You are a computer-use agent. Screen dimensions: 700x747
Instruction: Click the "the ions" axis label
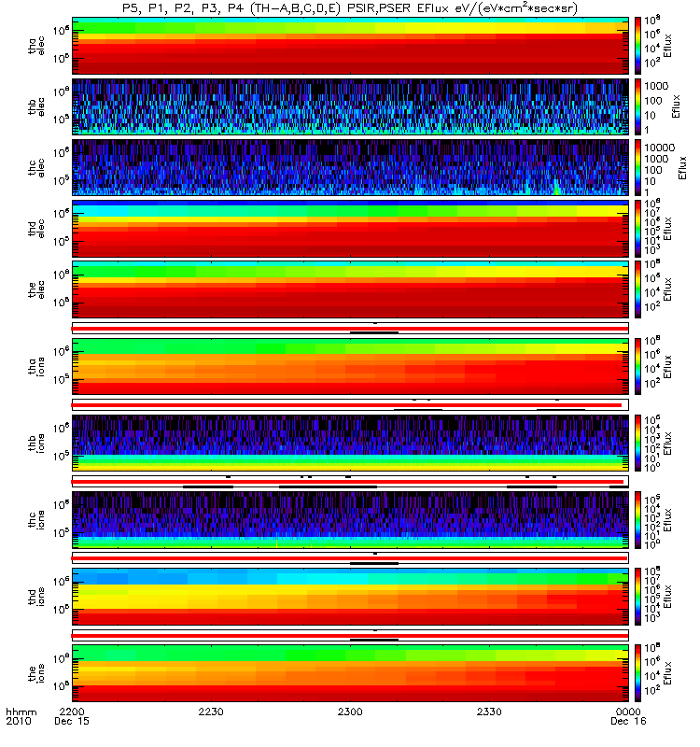click(x=36, y=673)
